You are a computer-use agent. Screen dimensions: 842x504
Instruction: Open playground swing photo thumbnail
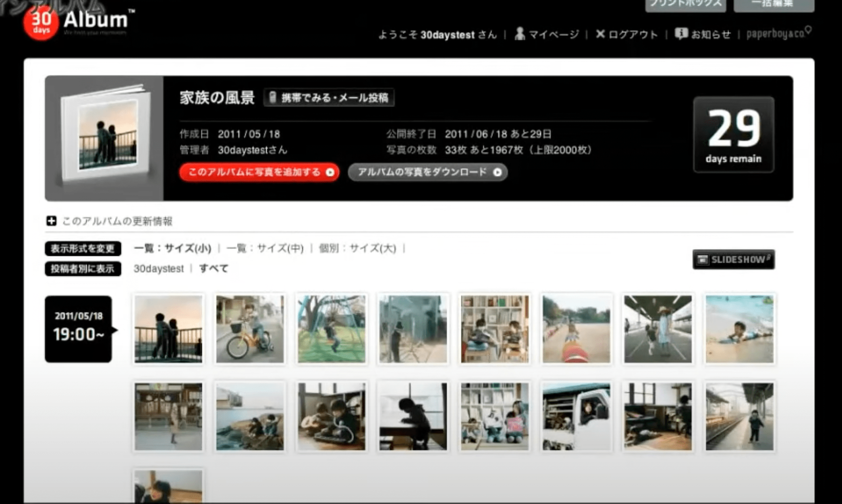click(x=332, y=329)
